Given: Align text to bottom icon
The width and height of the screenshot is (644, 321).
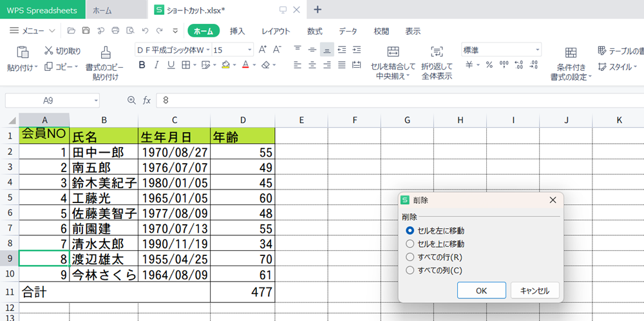Looking at the screenshot, I should [327, 50].
